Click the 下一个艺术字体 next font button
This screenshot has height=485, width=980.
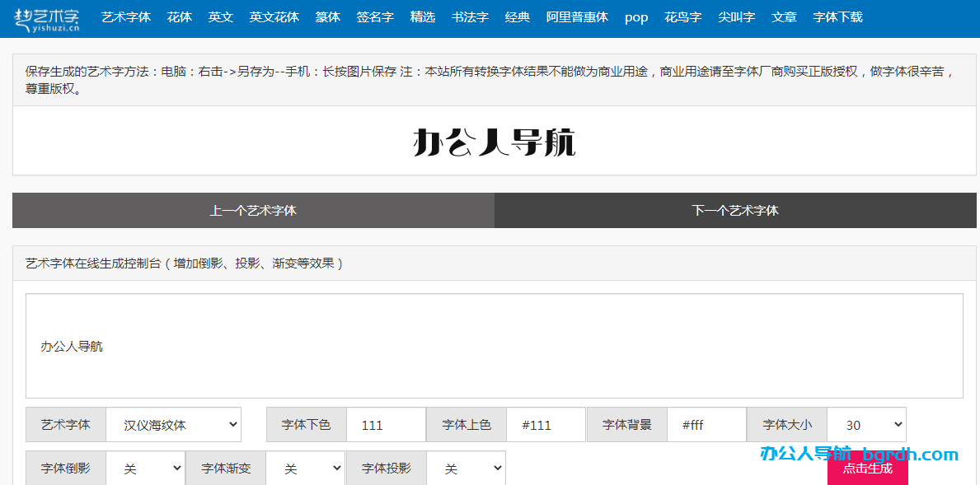click(x=736, y=210)
